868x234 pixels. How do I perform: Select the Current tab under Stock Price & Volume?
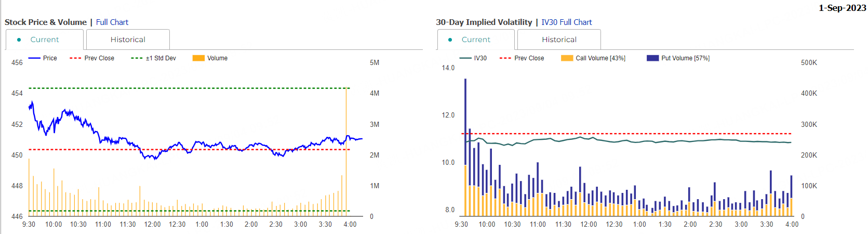coord(45,40)
